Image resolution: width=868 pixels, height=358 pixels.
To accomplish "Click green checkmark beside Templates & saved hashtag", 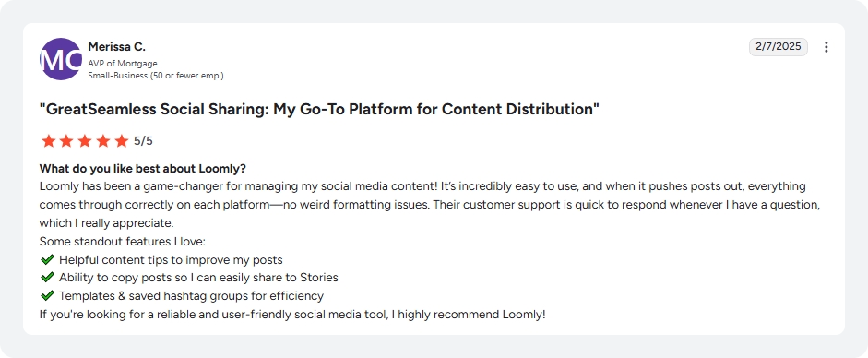I will click(47, 295).
